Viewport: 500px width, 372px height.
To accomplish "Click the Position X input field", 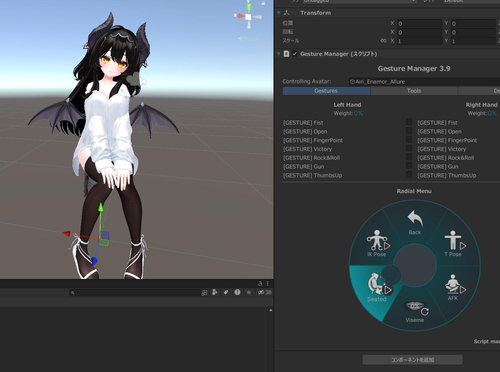I will click(x=419, y=23).
